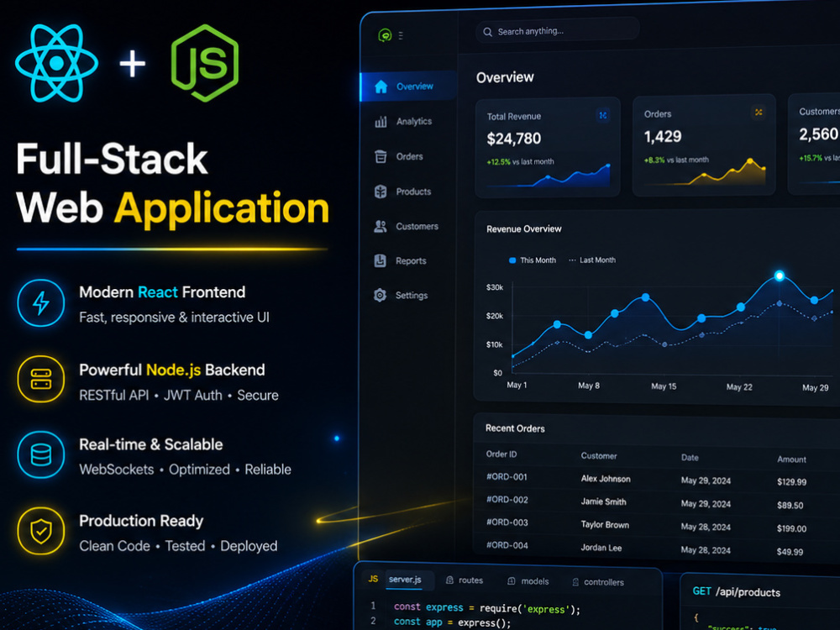840x630 pixels.
Task: Click the dashboard app logo icon
Action: 385,35
